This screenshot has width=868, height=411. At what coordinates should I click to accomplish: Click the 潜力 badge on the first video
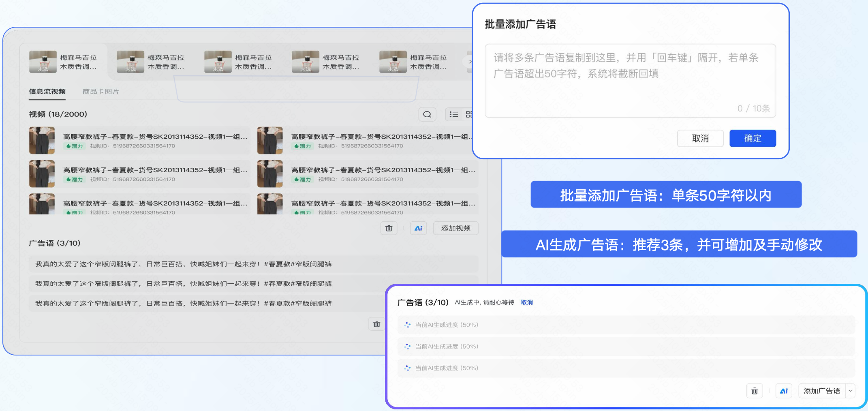(x=75, y=146)
